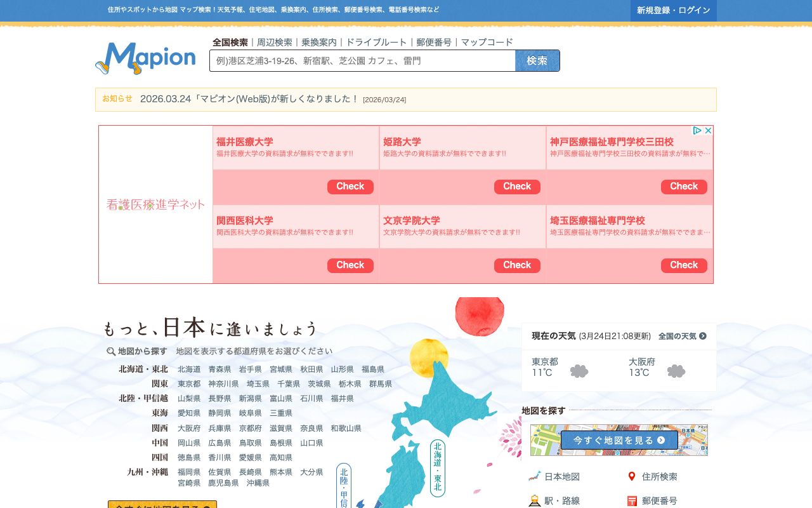Viewport: 812px width, 508px height.
Task: Switch to the 周辺検索 tab
Action: click(x=273, y=42)
